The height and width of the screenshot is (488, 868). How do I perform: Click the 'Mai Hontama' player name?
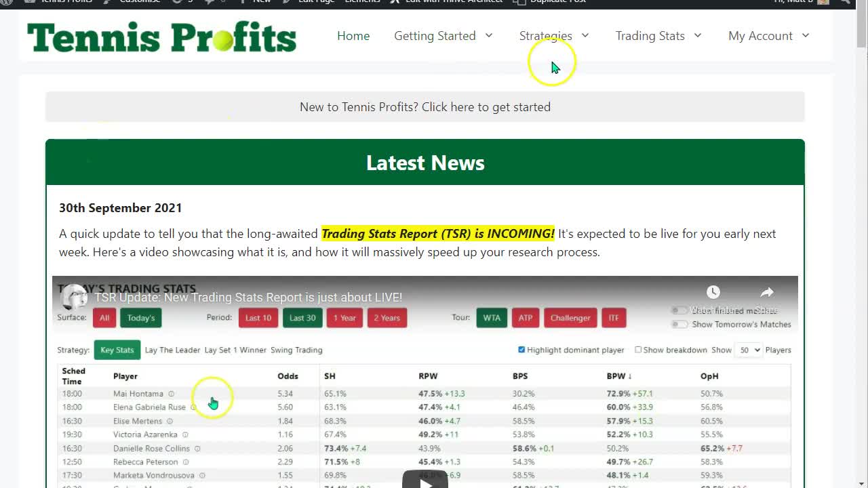tap(138, 394)
